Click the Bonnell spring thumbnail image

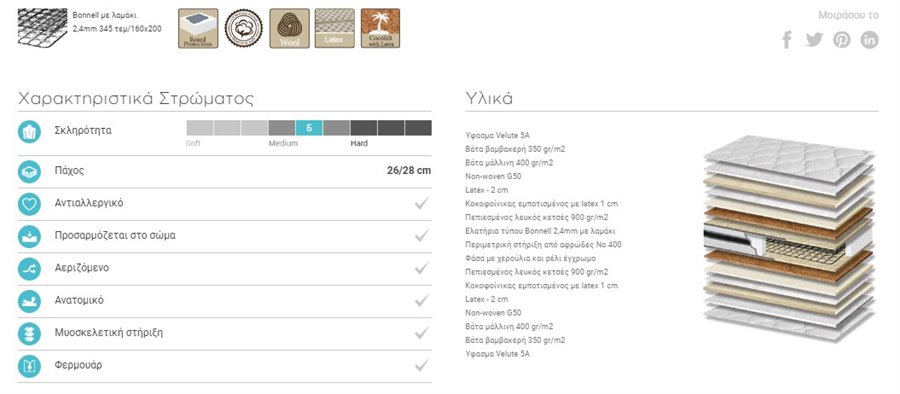[42, 29]
